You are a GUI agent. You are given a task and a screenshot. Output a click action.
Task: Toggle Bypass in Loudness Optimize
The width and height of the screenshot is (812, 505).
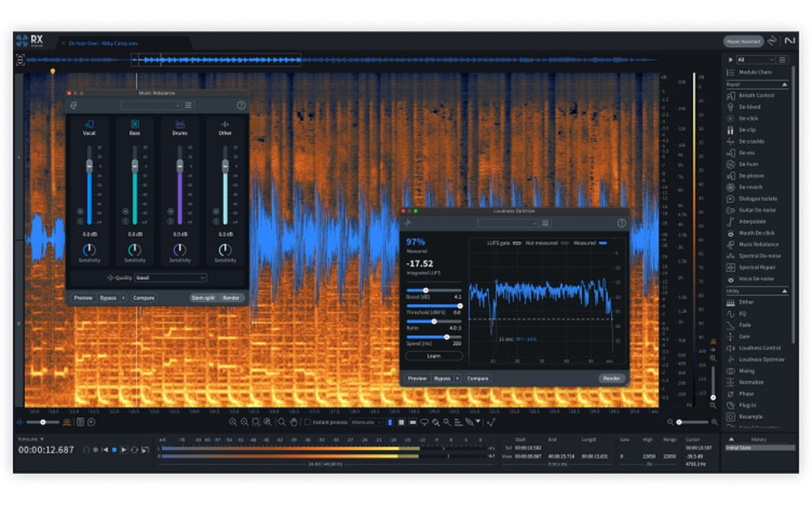(x=443, y=378)
